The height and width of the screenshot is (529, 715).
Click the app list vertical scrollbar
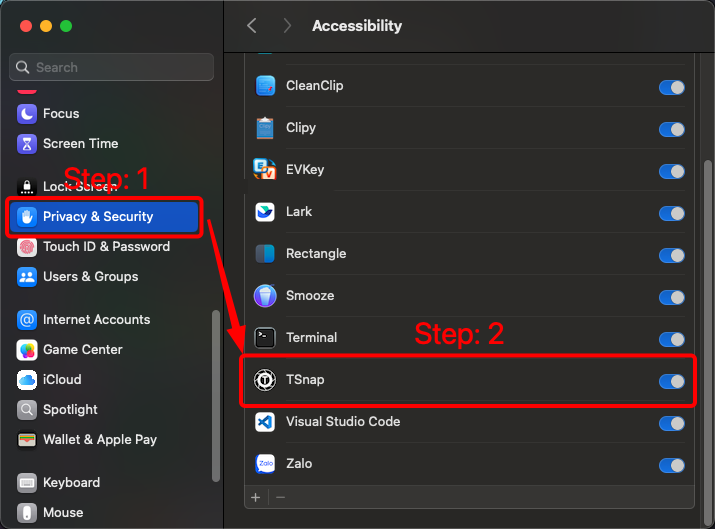tap(708, 300)
